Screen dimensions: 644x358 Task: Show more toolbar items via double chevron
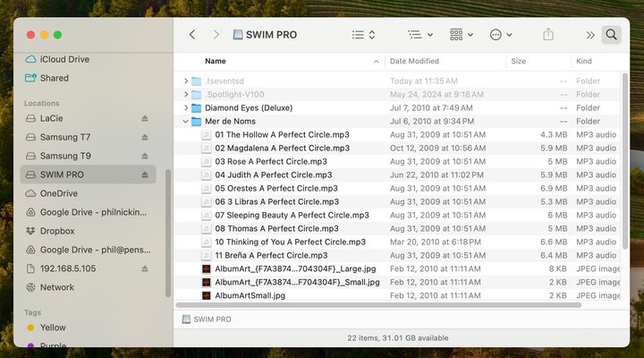click(x=590, y=35)
